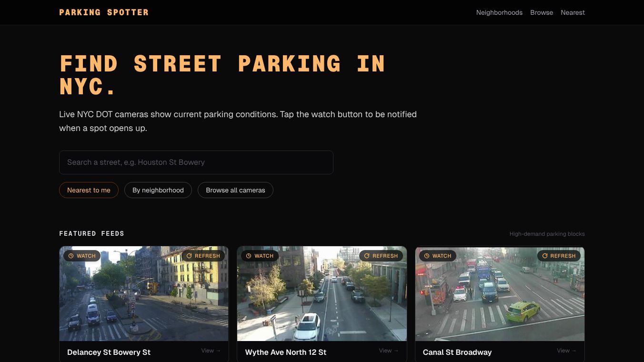
Task: Open Browse all cameras
Action: 235,190
